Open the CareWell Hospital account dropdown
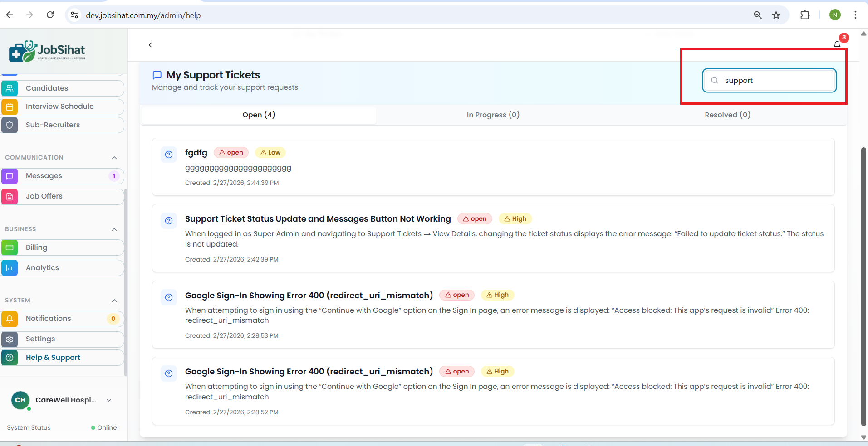 click(109, 400)
